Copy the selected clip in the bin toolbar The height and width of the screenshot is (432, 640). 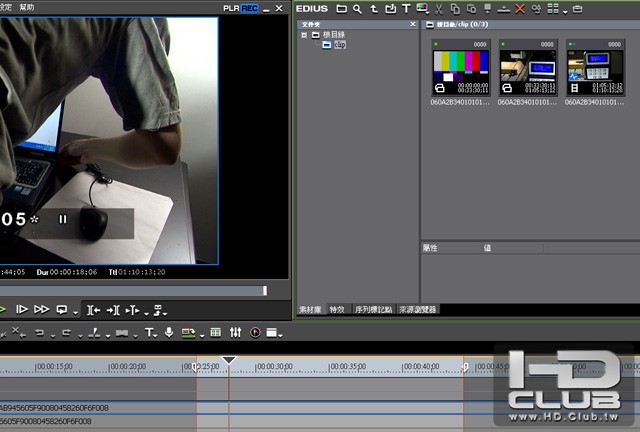click(455, 9)
